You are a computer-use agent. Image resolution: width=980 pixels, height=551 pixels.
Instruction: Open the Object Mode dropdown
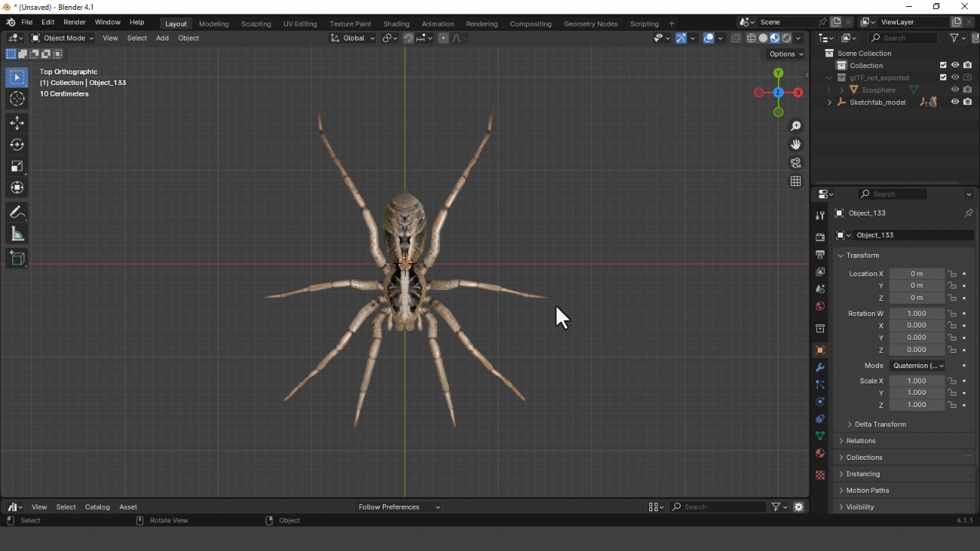point(63,37)
